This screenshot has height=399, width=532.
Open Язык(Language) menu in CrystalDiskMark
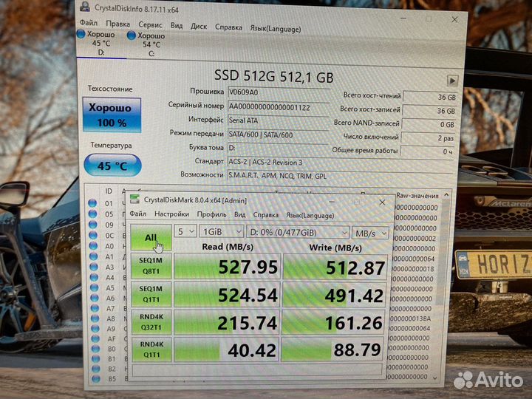310,216
